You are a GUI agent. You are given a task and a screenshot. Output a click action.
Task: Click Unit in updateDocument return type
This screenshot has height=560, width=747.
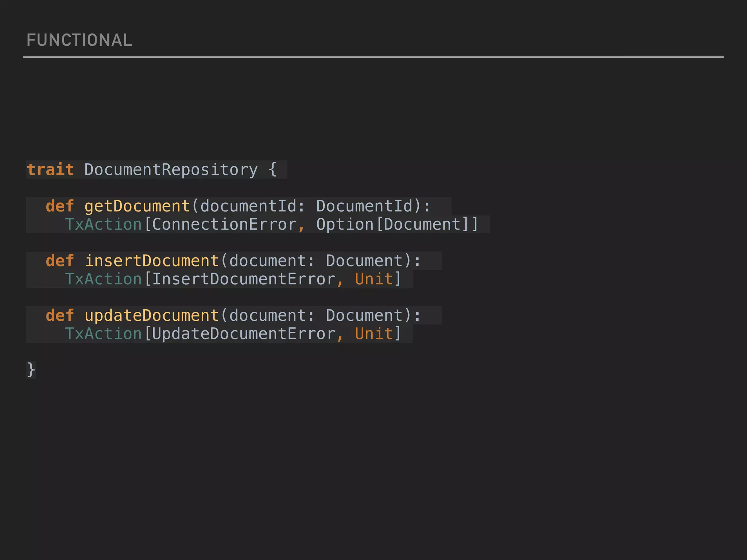[x=374, y=334]
